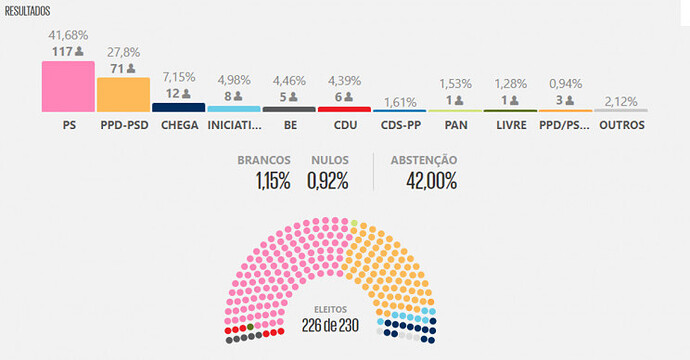Click the LIVRE party label

point(511,125)
